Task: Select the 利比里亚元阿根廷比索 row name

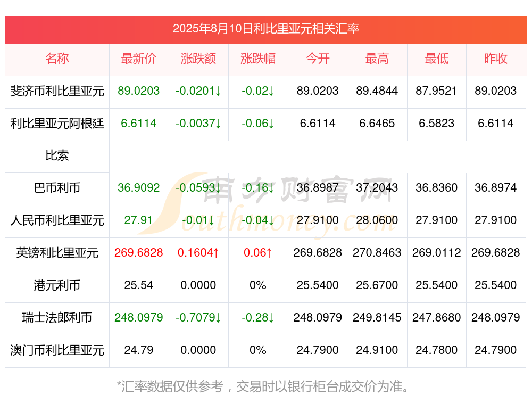Action: 57,139
